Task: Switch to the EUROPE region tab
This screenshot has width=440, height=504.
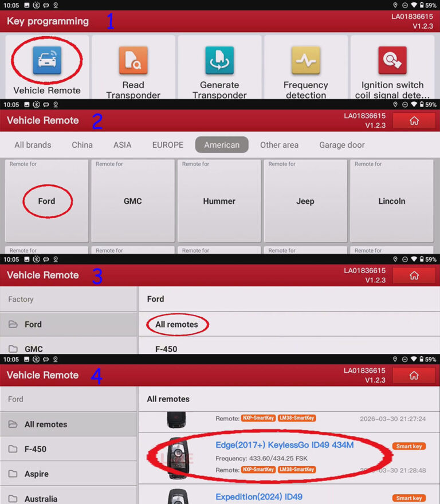Action: pos(167,145)
